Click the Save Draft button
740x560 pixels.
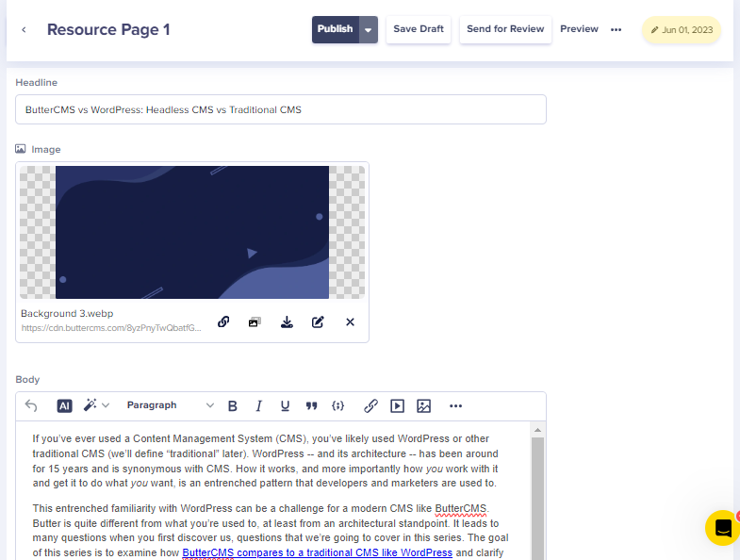(x=418, y=29)
